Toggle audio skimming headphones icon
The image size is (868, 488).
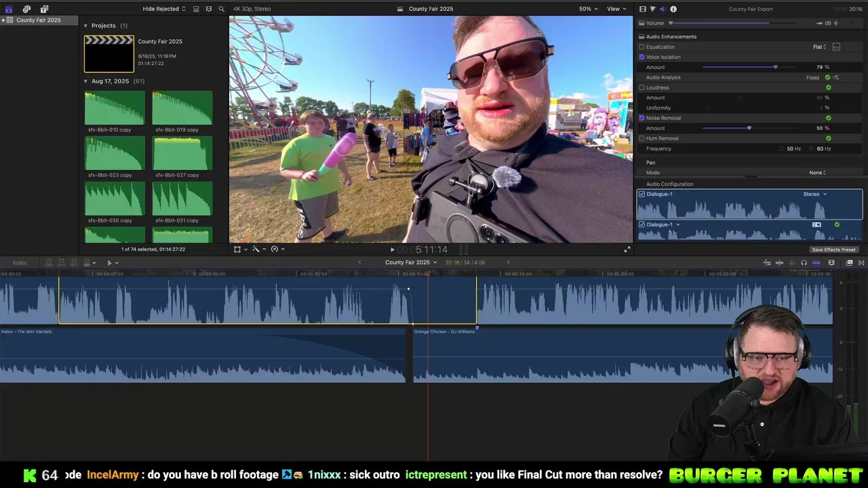(x=804, y=263)
